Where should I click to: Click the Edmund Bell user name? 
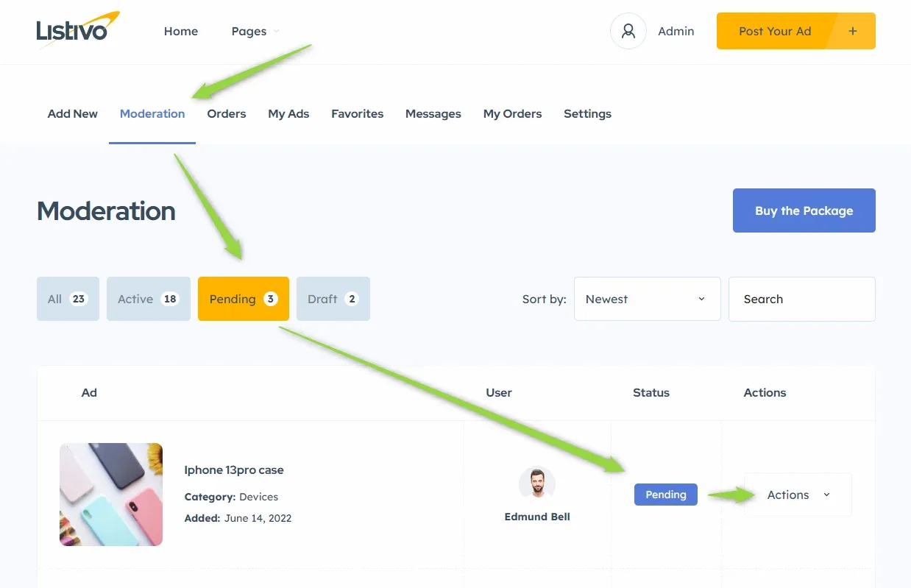537,517
